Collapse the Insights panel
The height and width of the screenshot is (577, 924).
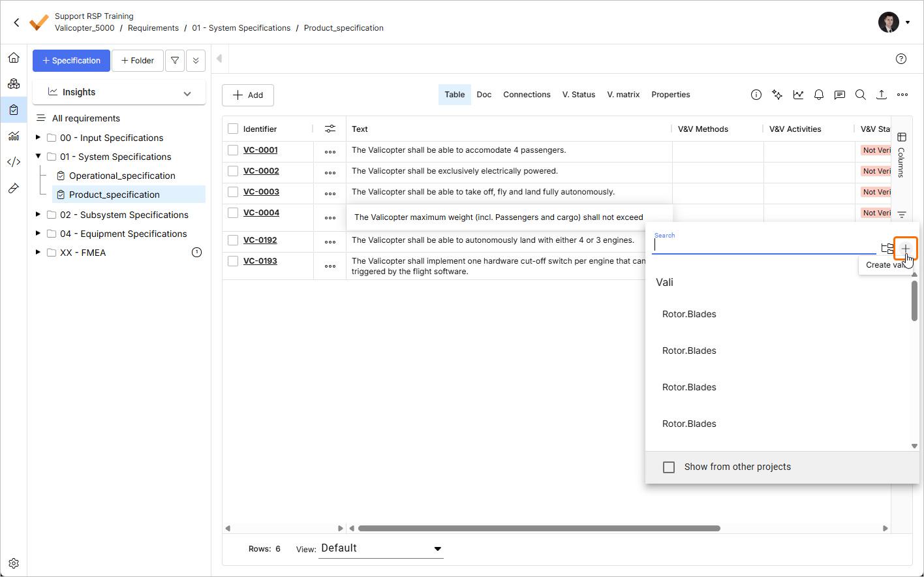[x=187, y=92]
